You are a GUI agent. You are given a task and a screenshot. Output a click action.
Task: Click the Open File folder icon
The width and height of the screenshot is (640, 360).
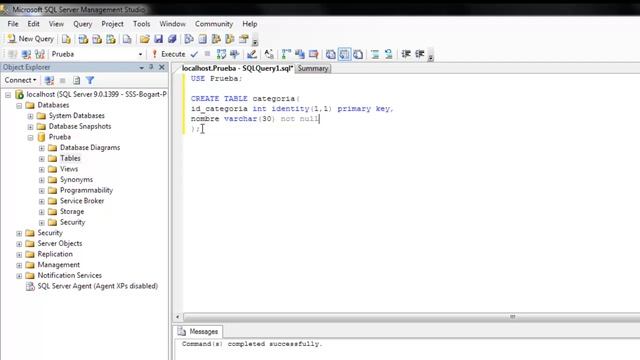(x=144, y=39)
